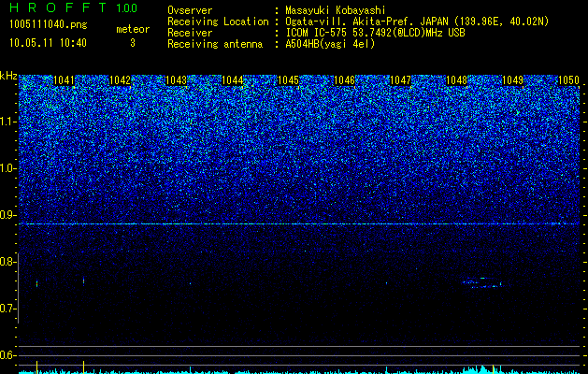The width and height of the screenshot is (588, 374).
Task: Click the 1043 time marker
Action: pyautogui.click(x=176, y=80)
